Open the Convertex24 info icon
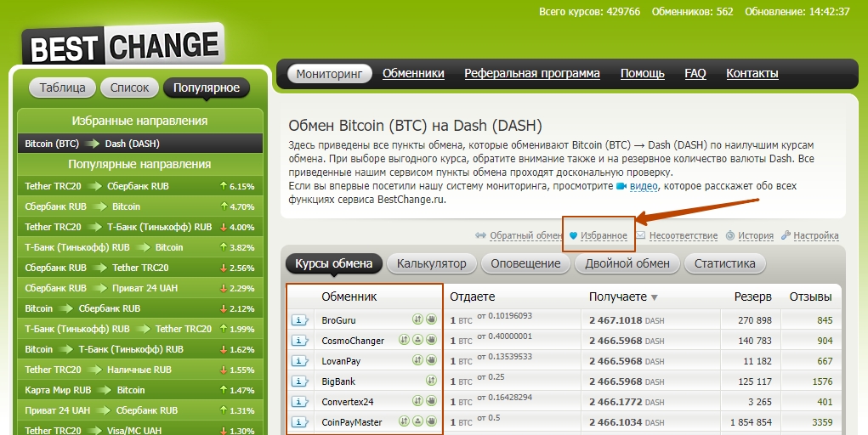This screenshot has height=435, width=868. tap(299, 401)
